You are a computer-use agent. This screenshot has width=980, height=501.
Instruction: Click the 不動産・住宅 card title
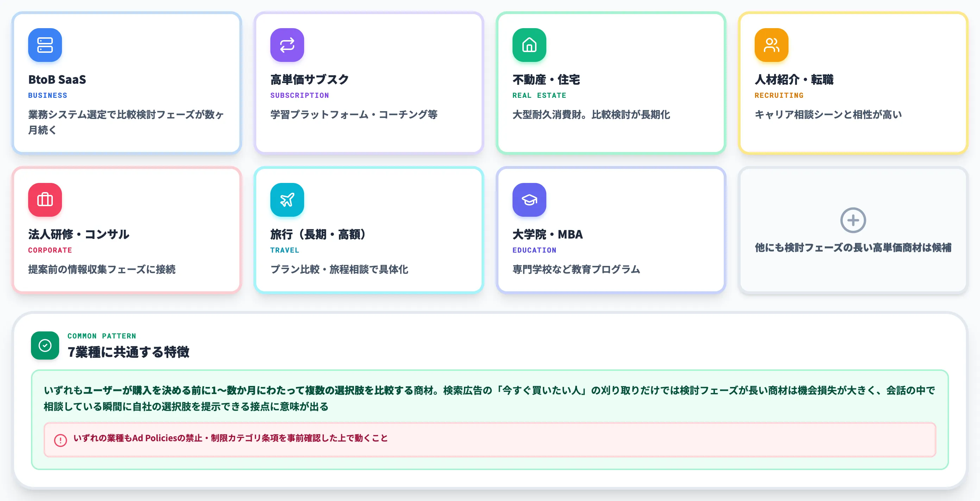(546, 80)
